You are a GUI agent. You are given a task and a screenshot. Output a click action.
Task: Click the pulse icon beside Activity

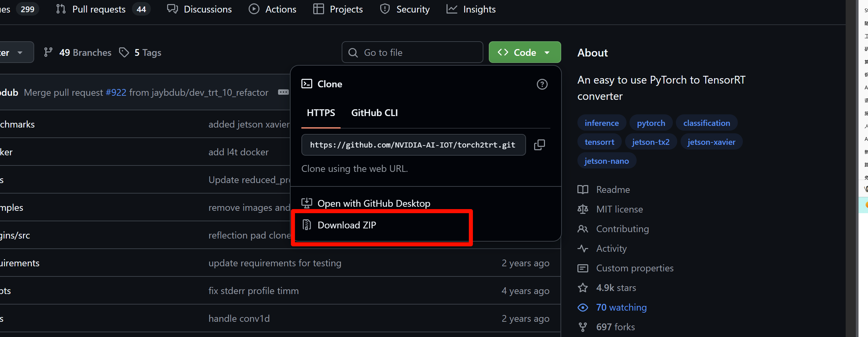pyautogui.click(x=583, y=248)
